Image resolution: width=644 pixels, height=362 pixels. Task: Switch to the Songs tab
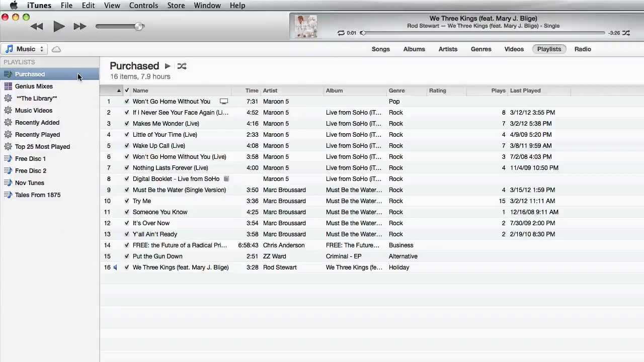coord(381,49)
